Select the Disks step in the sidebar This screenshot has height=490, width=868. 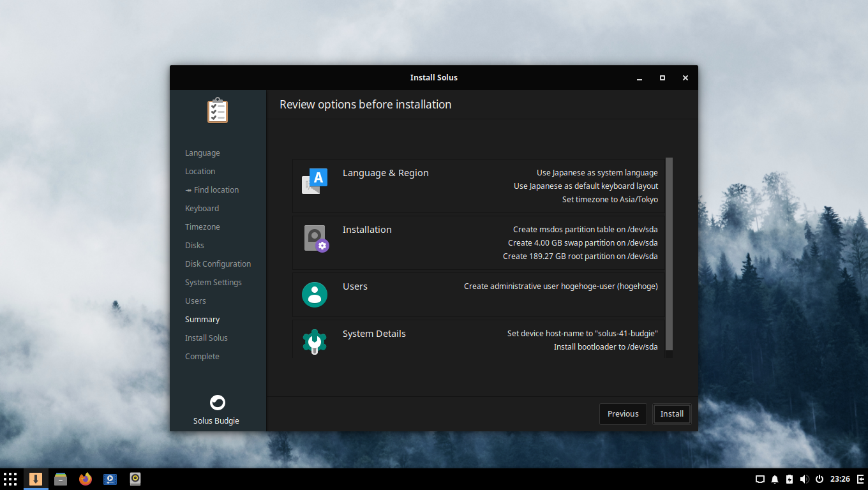[x=195, y=246]
